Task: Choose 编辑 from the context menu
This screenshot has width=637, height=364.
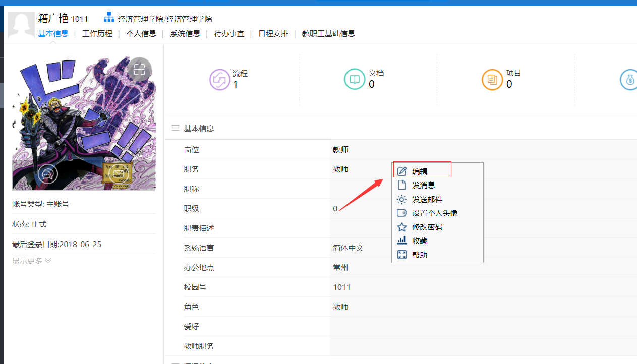Action: click(x=420, y=171)
